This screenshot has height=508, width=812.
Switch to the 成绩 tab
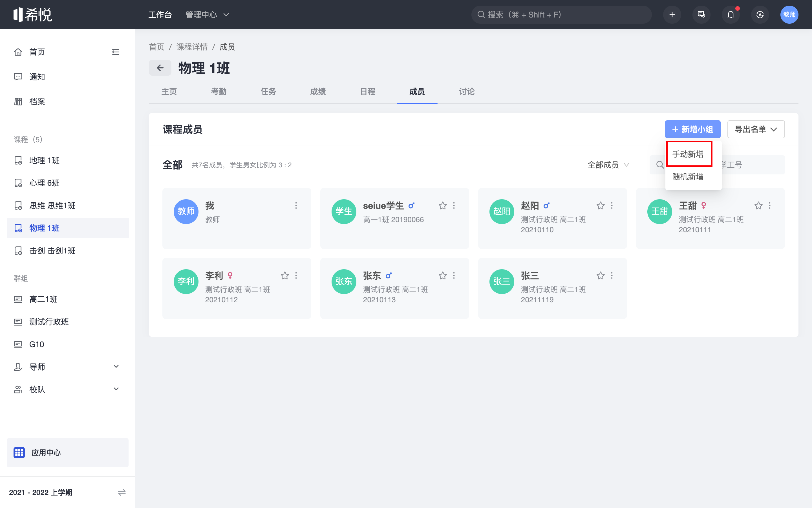(x=318, y=91)
